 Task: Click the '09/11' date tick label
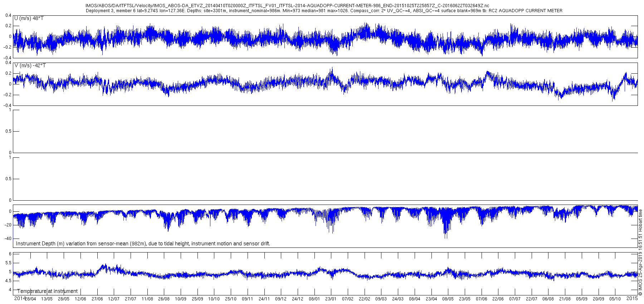point(248,299)
